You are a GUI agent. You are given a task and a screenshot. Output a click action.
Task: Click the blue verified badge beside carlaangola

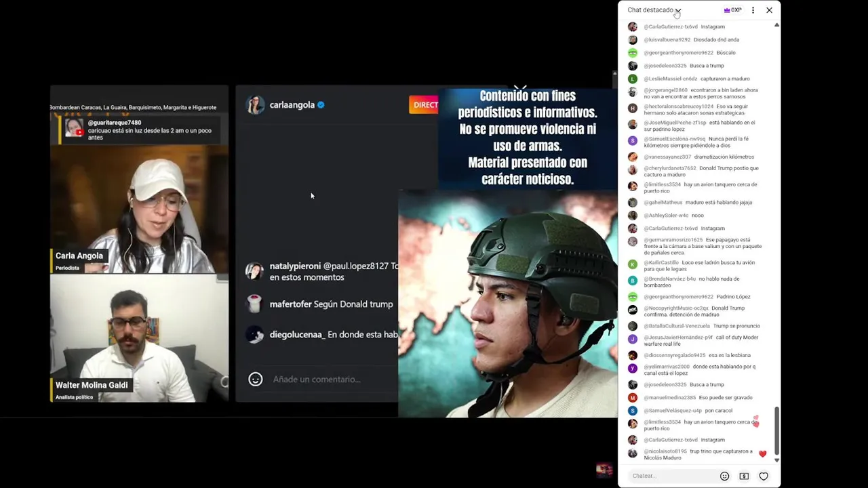(321, 105)
